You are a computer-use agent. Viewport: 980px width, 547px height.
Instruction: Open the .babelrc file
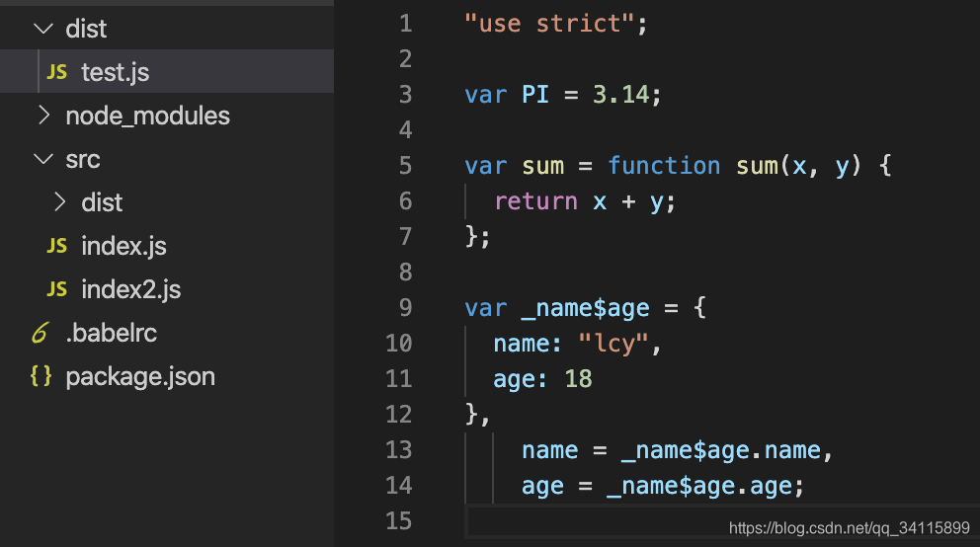click(x=112, y=333)
